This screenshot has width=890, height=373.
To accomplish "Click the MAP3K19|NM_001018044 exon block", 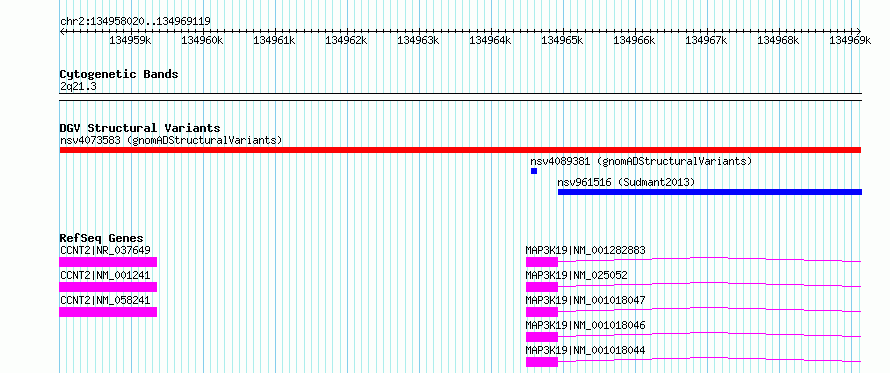I will [541, 362].
